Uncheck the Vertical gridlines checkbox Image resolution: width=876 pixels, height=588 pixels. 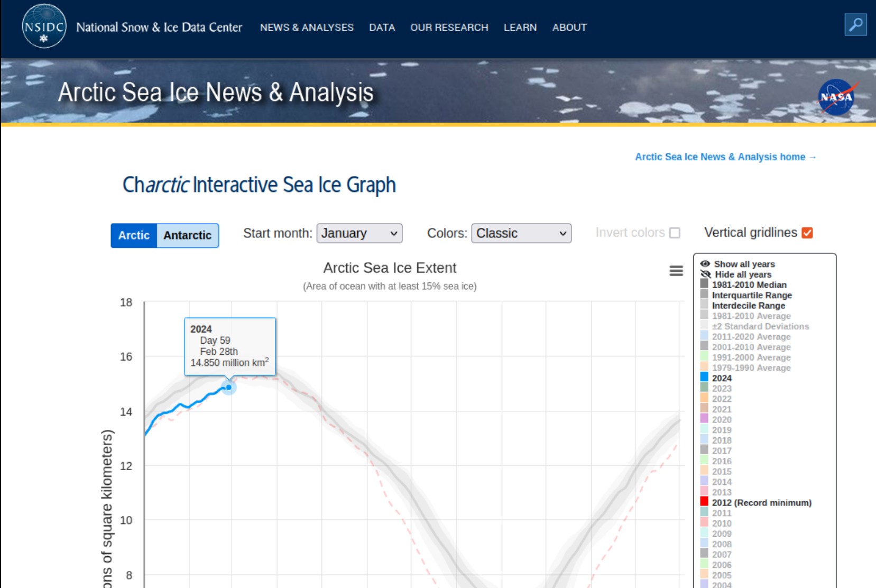click(807, 233)
